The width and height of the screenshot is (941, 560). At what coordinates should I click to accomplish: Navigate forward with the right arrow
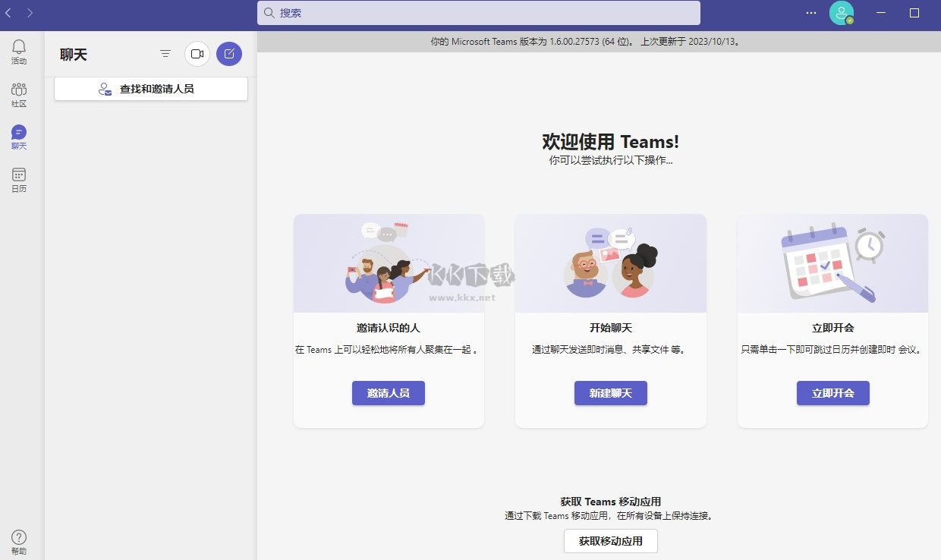29,12
